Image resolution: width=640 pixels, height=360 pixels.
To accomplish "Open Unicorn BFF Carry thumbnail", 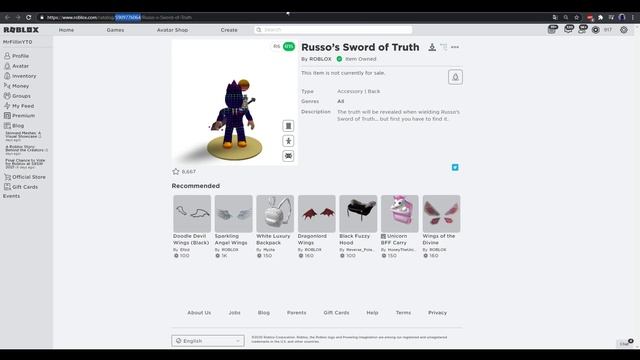I will point(400,213).
